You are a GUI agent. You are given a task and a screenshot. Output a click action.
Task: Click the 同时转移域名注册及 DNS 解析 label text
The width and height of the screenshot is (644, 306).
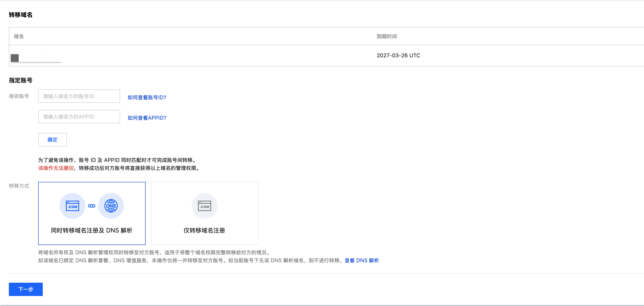pos(92,230)
